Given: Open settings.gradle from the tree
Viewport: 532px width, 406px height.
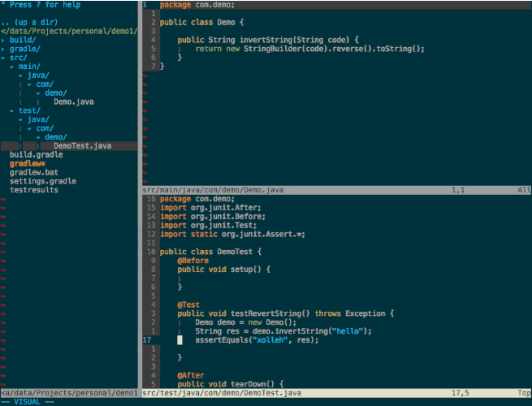Looking at the screenshot, I should click(42, 181).
